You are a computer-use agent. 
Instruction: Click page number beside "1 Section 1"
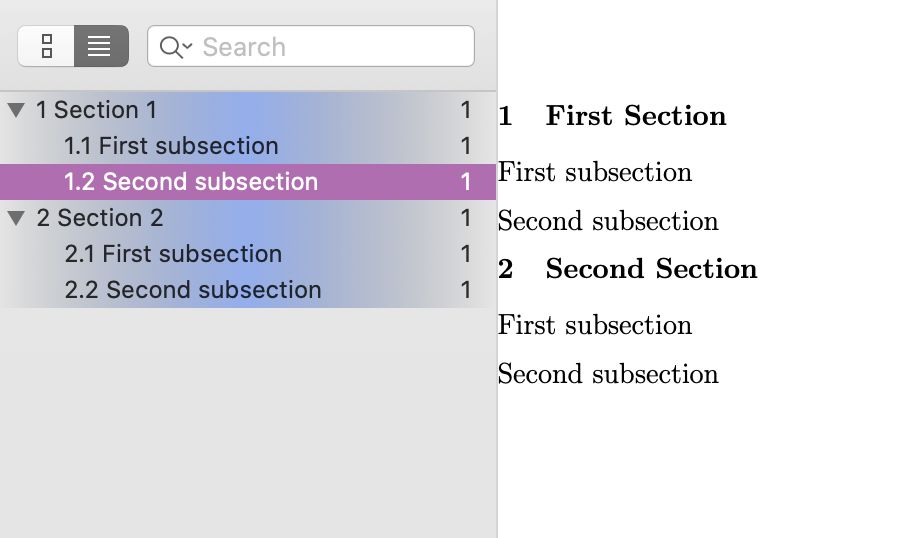pyautogui.click(x=466, y=110)
